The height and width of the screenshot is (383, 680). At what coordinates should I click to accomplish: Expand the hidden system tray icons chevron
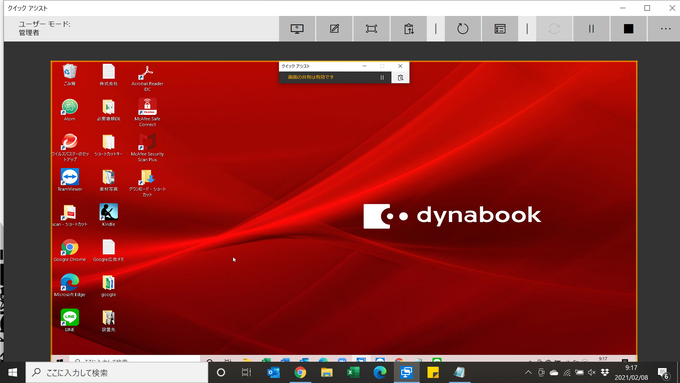click(x=528, y=373)
